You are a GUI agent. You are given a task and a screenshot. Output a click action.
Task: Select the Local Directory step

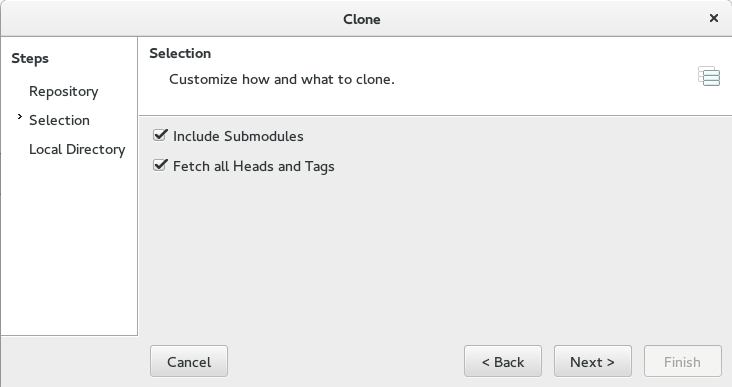click(77, 149)
